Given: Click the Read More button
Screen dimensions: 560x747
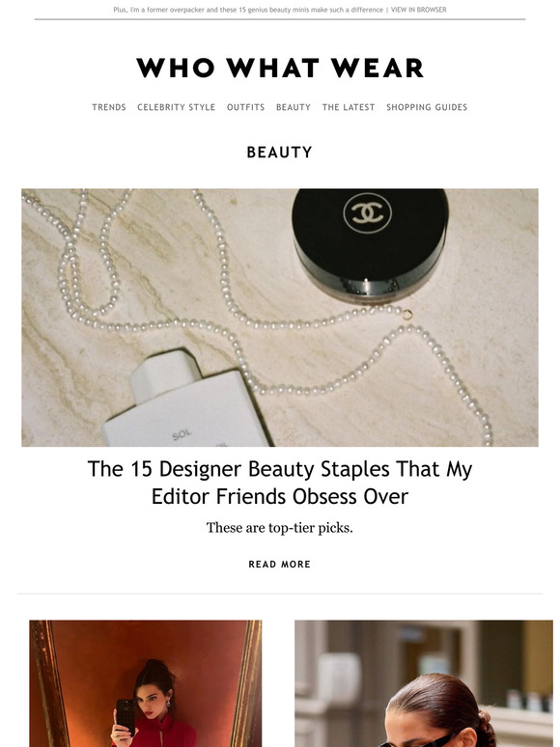Looking at the screenshot, I should pos(280,564).
